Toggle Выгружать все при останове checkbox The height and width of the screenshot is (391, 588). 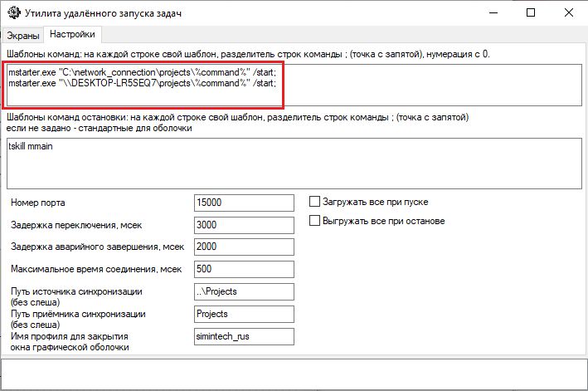(x=315, y=221)
